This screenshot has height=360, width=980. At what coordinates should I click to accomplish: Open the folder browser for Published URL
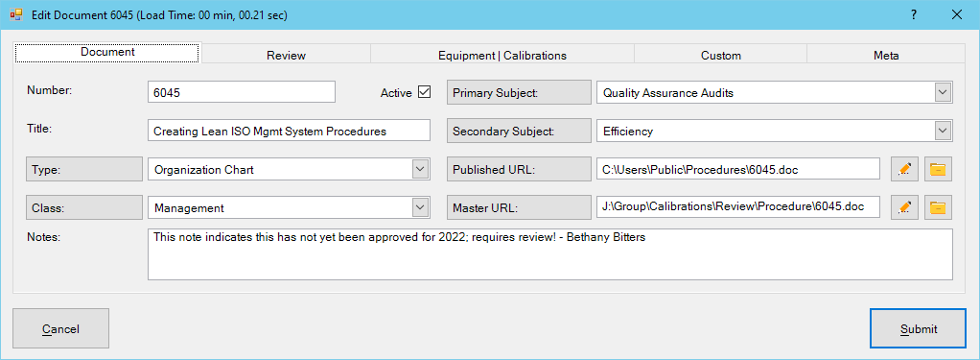click(x=938, y=169)
